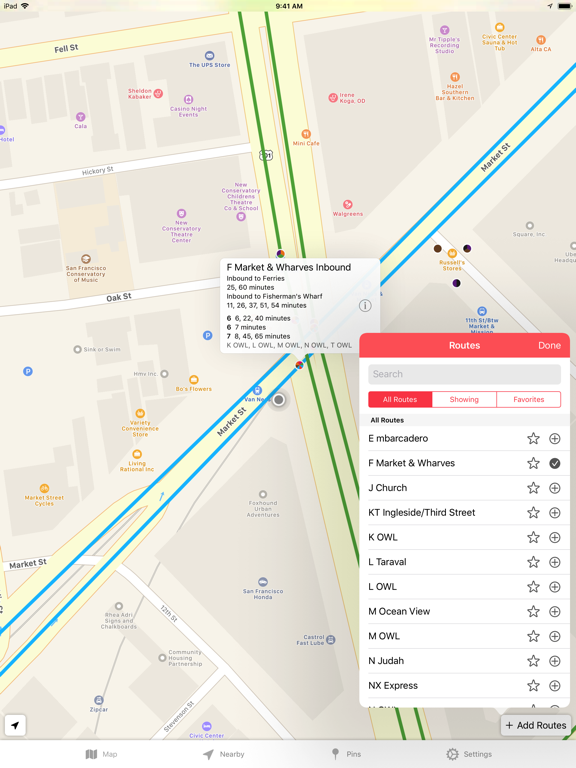The image size is (576, 768).
Task: Open the Settings tab
Action: point(469,754)
